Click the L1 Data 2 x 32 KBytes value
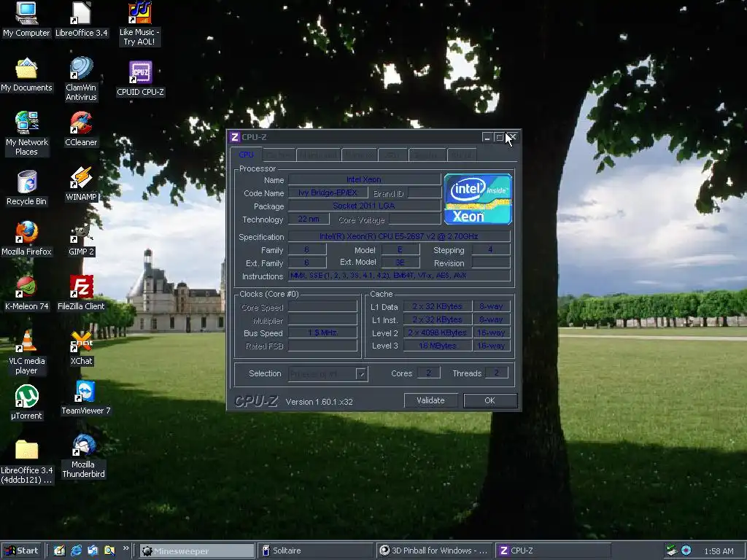The width and height of the screenshot is (747, 560). pos(438,306)
